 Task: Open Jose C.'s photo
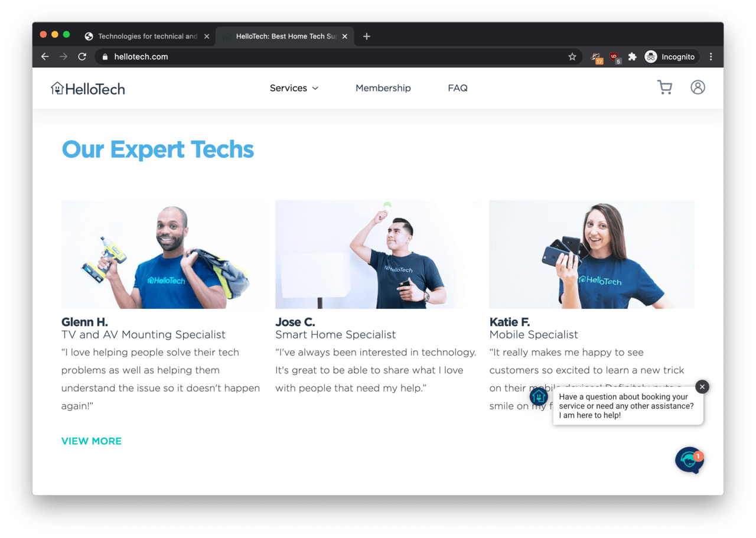coord(377,255)
